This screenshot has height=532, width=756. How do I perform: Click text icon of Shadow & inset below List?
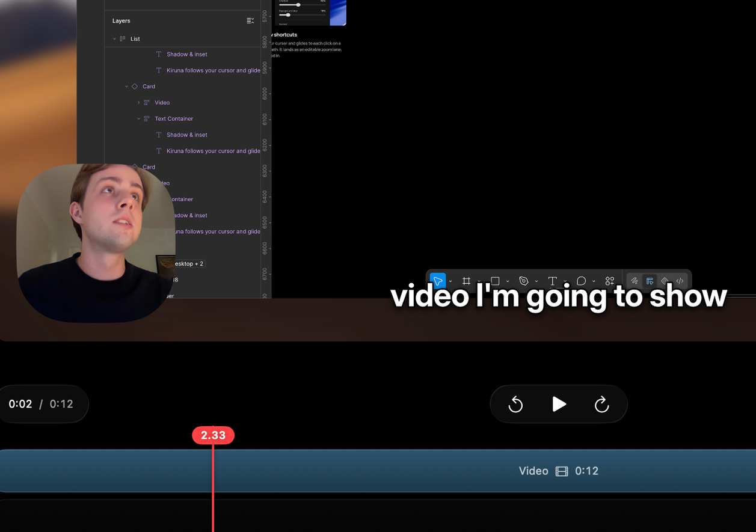click(x=159, y=54)
